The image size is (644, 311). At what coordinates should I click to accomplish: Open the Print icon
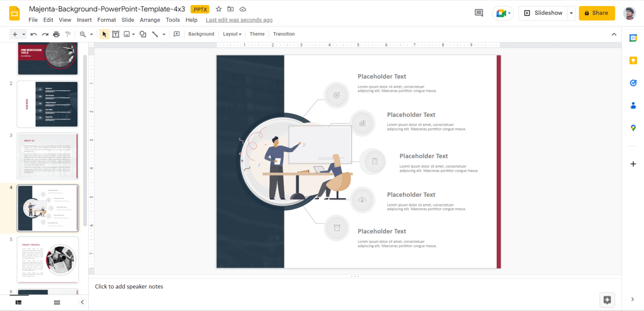[x=56, y=34]
